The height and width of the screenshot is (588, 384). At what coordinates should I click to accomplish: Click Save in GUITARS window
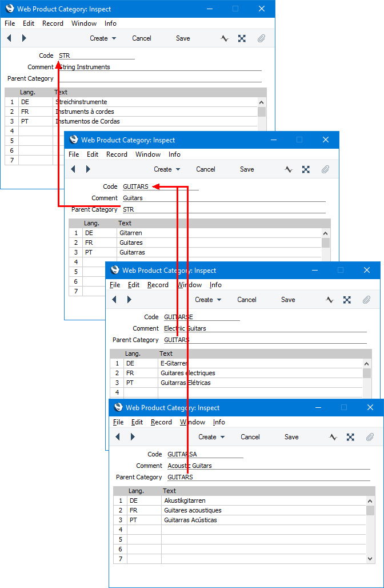[247, 169]
